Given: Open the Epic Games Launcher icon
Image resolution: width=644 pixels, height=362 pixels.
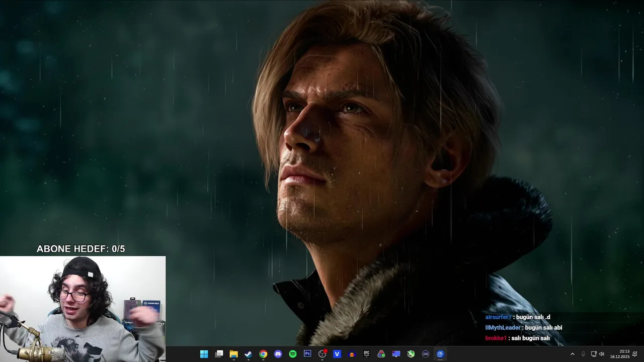Looking at the screenshot, I should 367,354.
